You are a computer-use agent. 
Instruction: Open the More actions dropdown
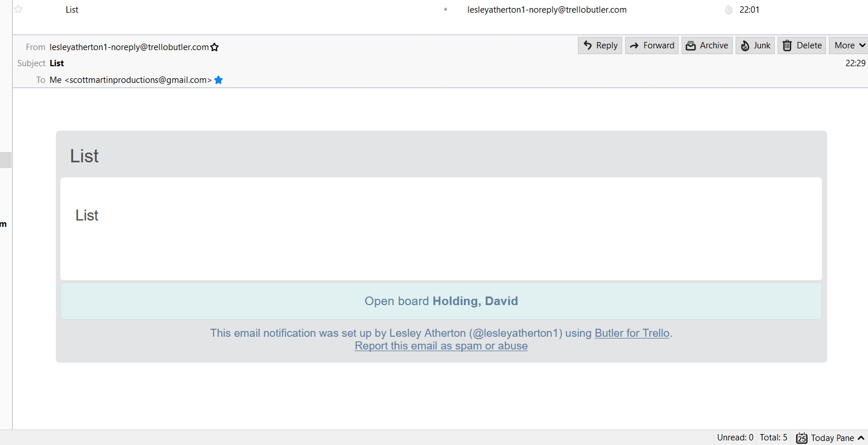coord(848,45)
